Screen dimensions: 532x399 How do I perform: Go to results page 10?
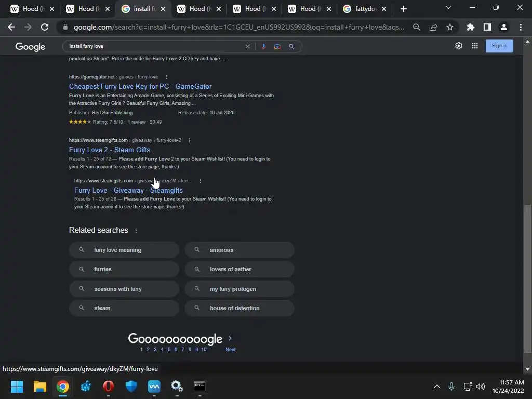pos(204,350)
